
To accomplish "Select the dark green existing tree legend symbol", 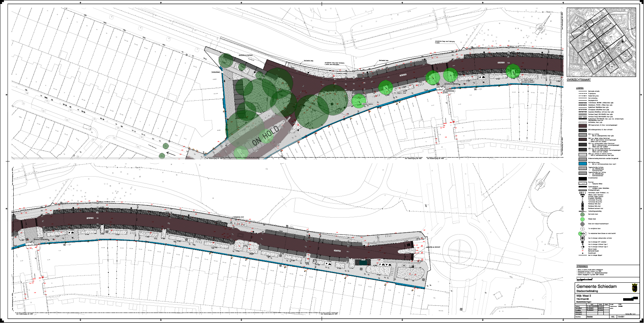I will [x=583, y=214].
